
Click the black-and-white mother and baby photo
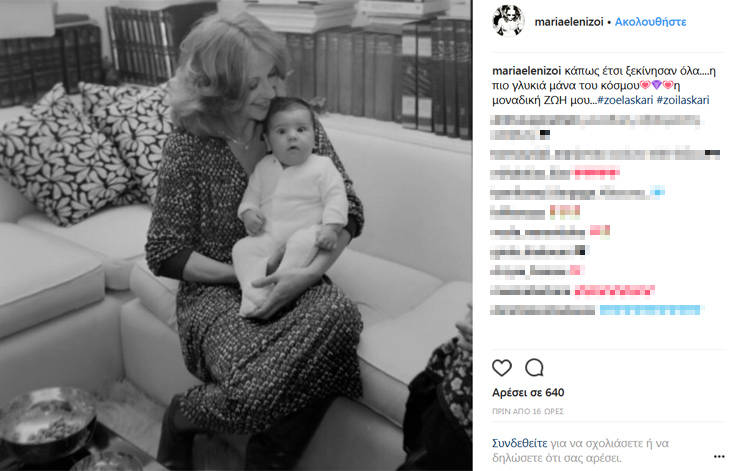point(236,235)
